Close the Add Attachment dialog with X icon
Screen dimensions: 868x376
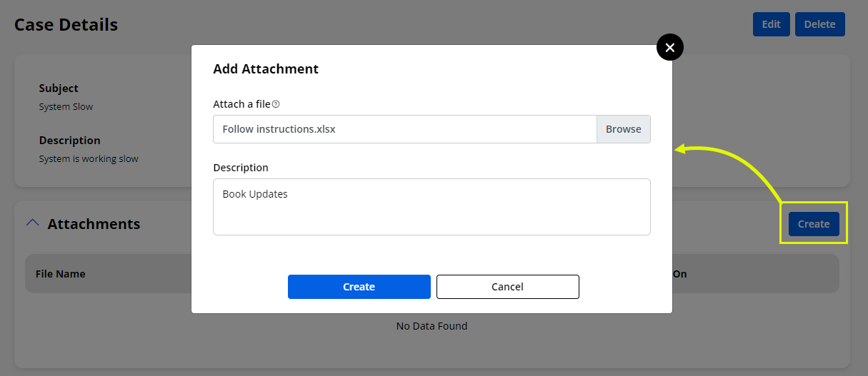669,48
